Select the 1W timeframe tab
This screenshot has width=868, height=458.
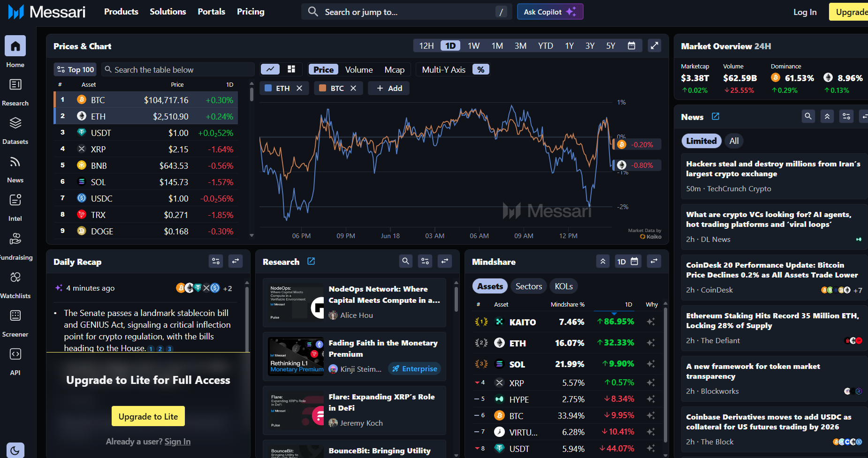pyautogui.click(x=473, y=45)
